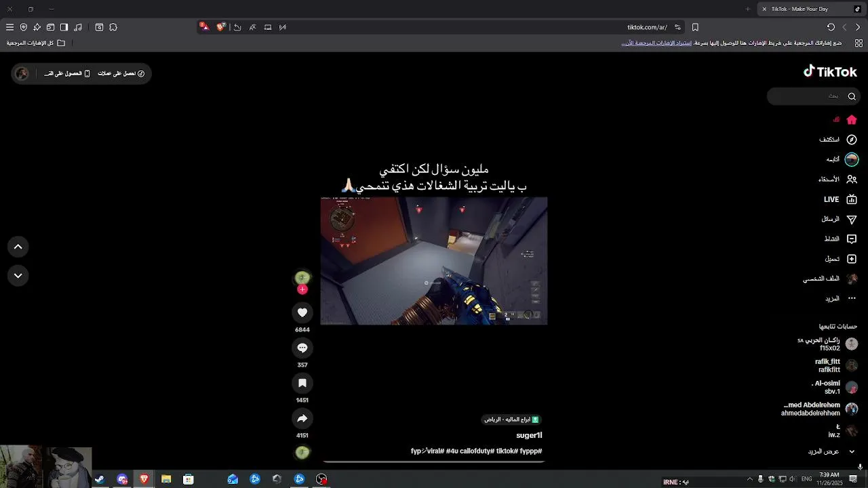Save the video to favorites
The width and height of the screenshot is (868, 488).
tap(302, 383)
